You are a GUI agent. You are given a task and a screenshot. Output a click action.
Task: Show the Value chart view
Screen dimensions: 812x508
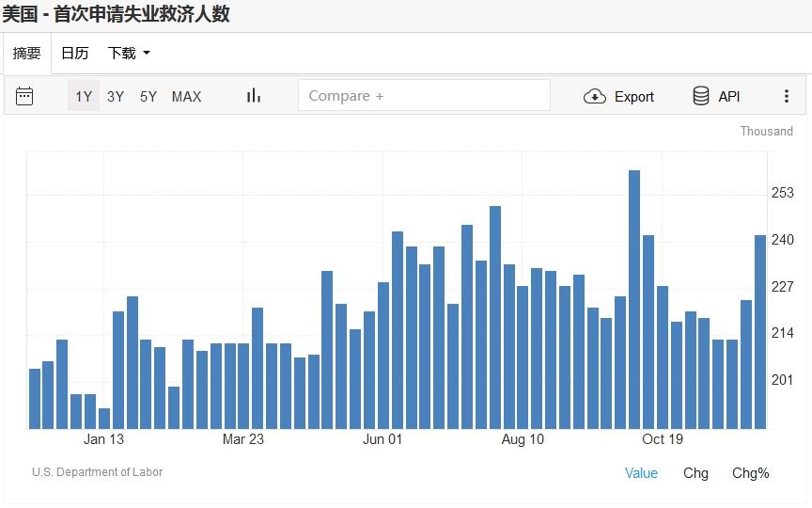tap(641, 473)
